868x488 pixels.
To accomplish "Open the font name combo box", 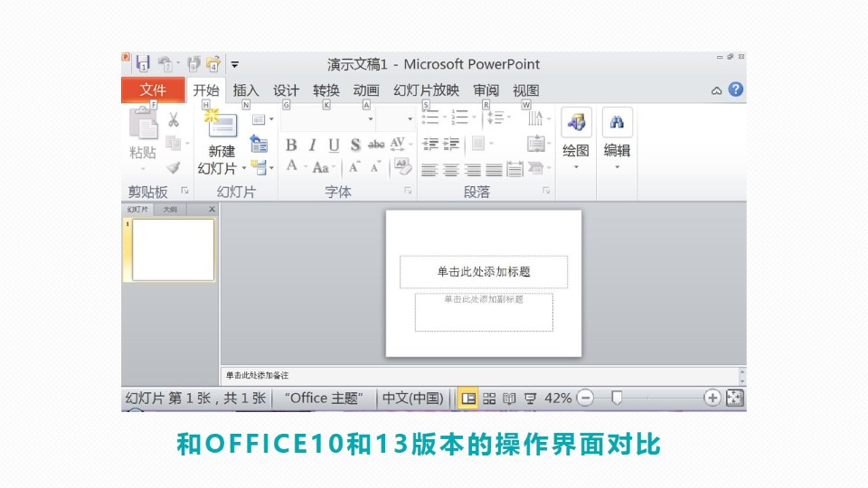I will 328,118.
